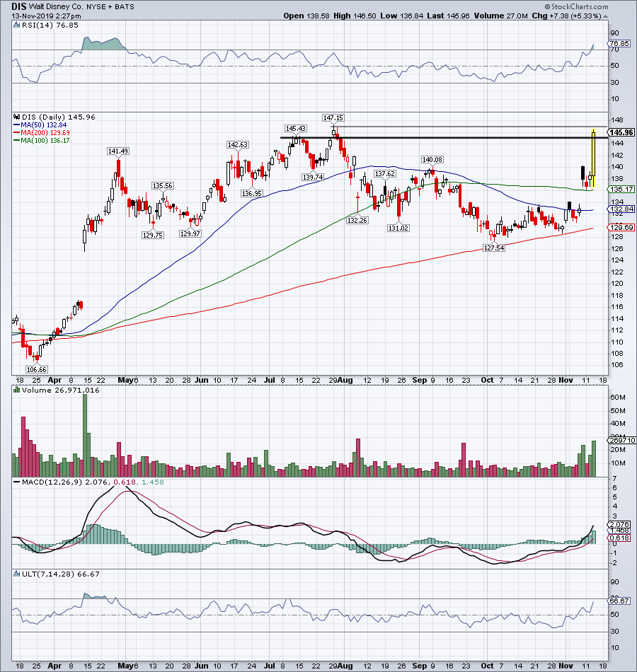Click the 139.74 price label
The height and width of the screenshot is (672, 637).
coord(313,177)
